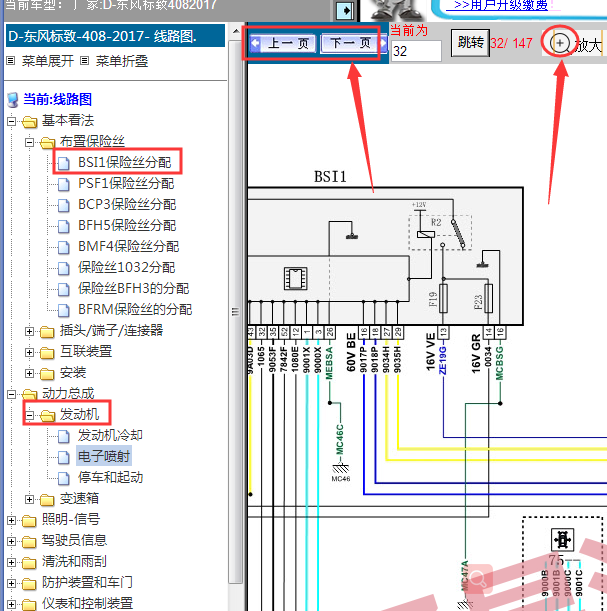The height and width of the screenshot is (611, 607).
Task: Click the 互联装置 folder icon
Action: 48,353
